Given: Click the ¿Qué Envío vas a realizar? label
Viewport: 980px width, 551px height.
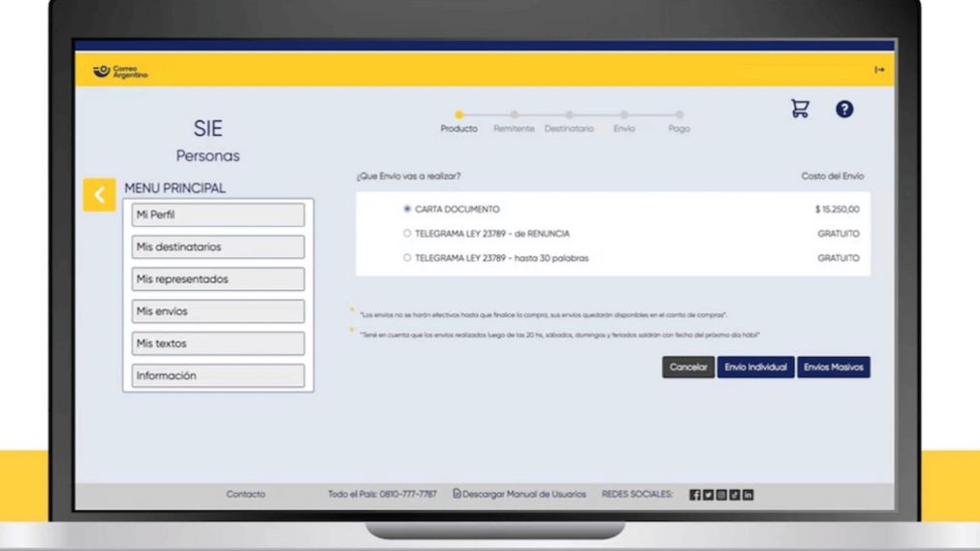Looking at the screenshot, I should click(x=409, y=177).
